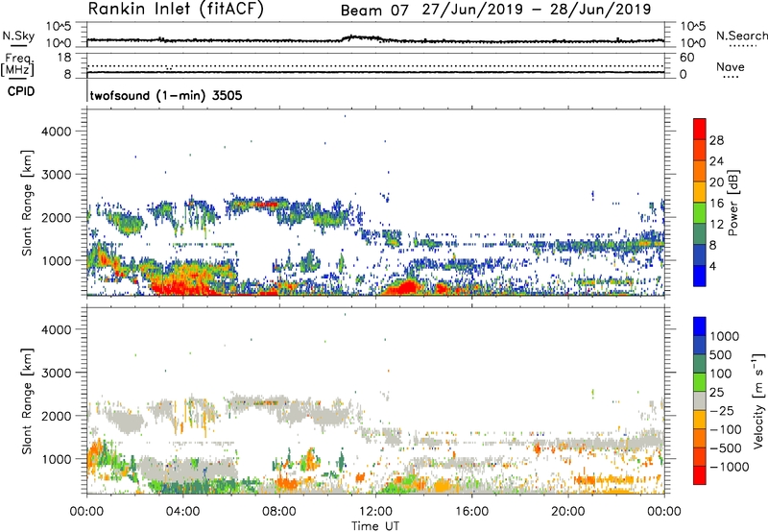
Task: Click the '-1000' tick on velocity color bar
Action: 730,467
